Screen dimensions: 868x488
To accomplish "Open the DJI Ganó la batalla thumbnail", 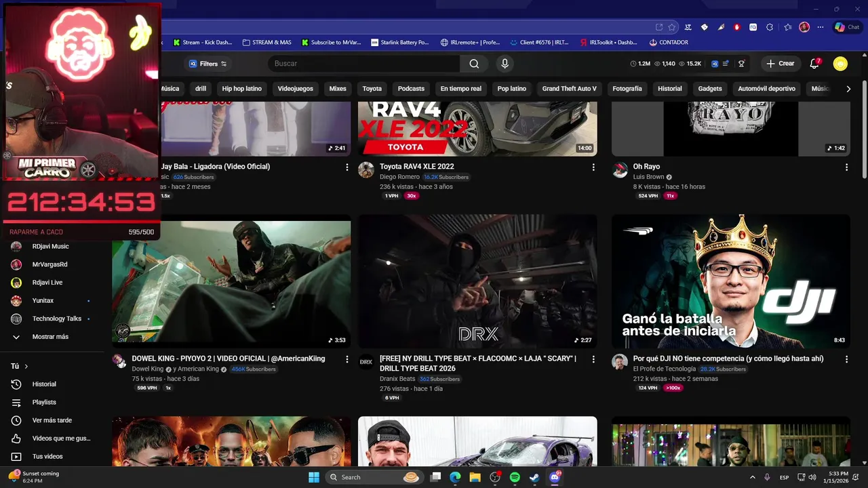I will 731,281.
